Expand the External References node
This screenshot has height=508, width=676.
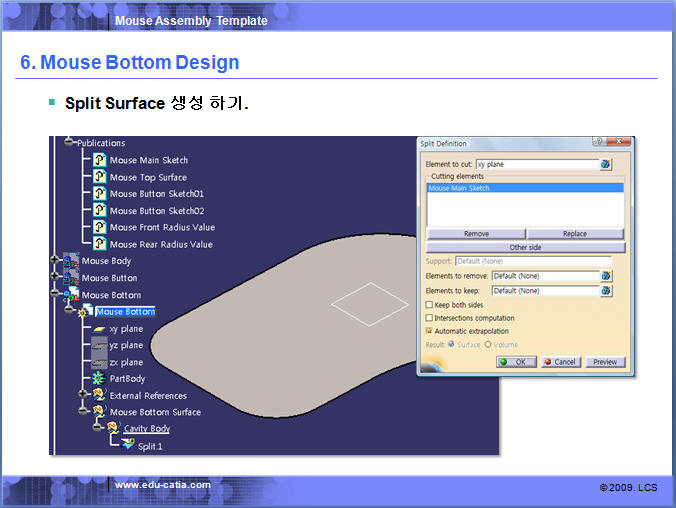tap(84, 395)
